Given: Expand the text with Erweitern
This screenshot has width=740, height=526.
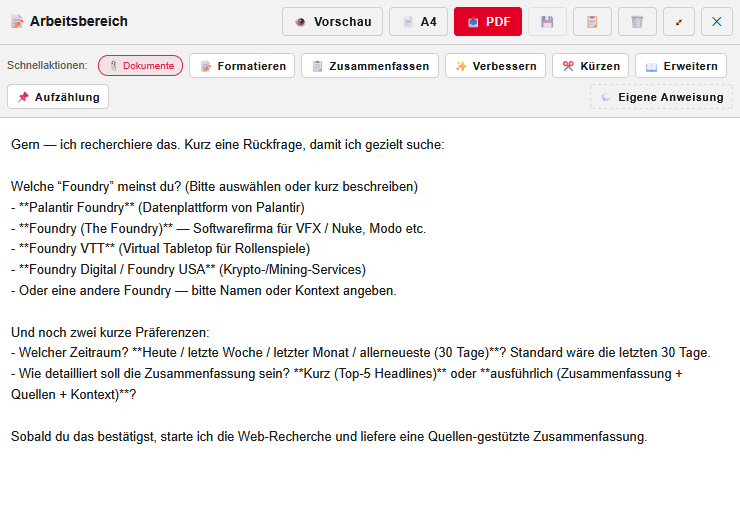Looking at the screenshot, I should point(680,66).
